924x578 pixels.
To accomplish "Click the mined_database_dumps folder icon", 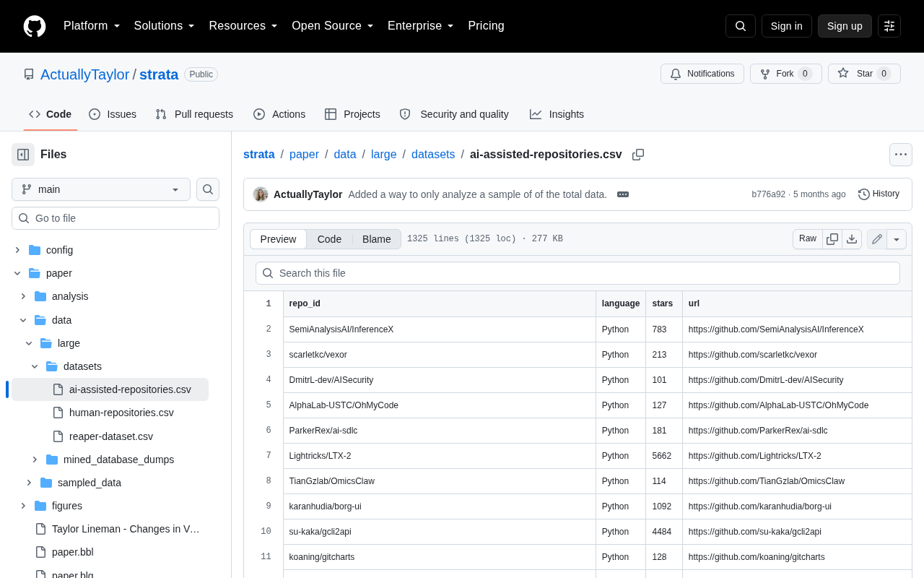I will 52,460.
